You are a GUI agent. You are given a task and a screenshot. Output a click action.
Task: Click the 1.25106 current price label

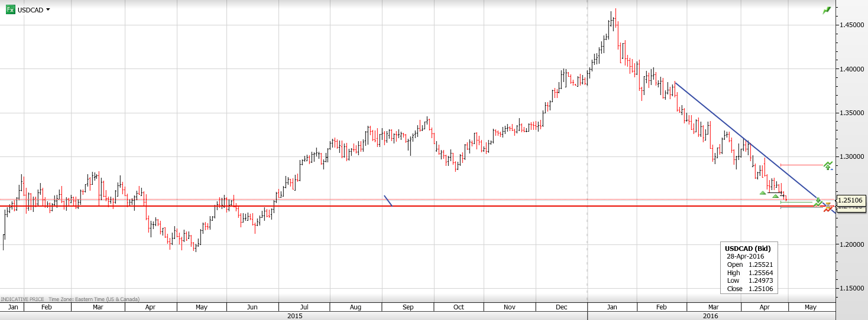coord(851,201)
